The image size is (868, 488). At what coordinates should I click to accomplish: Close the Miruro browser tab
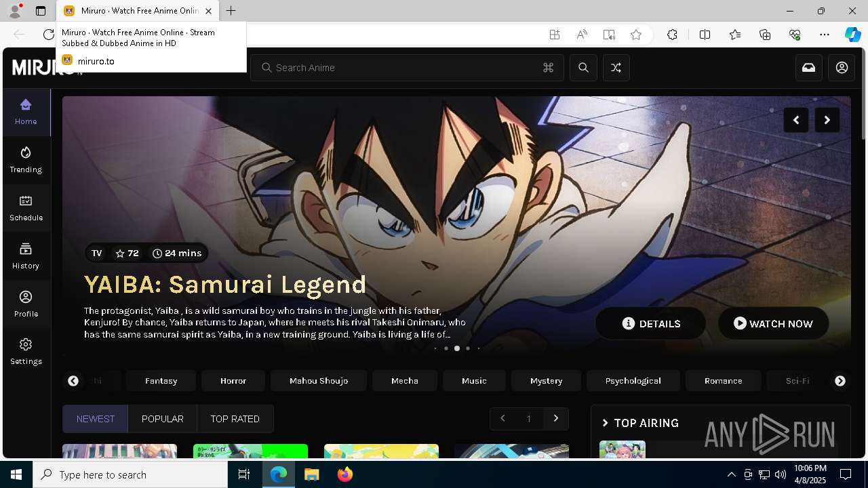pyautogui.click(x=208, y=11)
